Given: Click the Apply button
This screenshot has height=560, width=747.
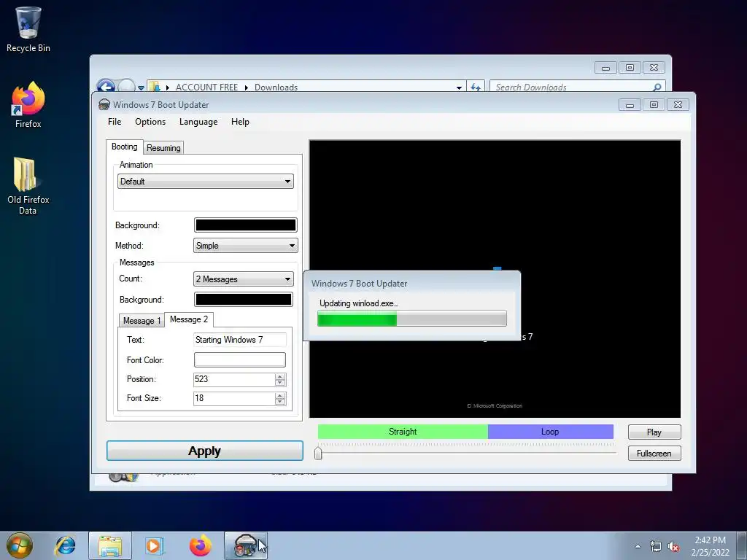Looking at the screenshot, I should [x=204, y=451].
